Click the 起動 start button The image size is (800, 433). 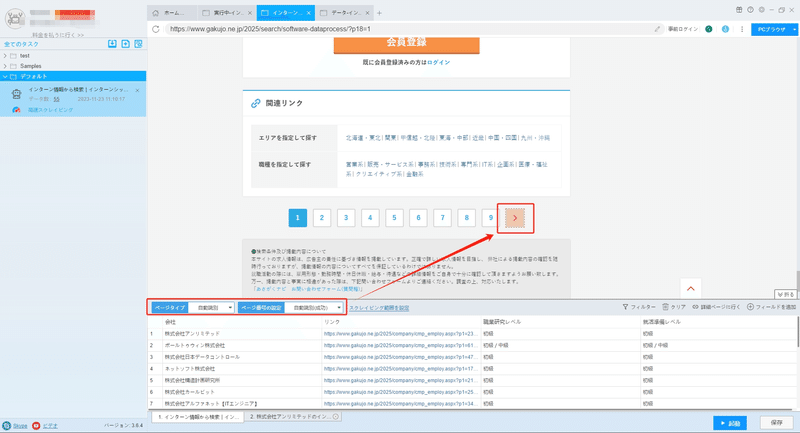730,423
